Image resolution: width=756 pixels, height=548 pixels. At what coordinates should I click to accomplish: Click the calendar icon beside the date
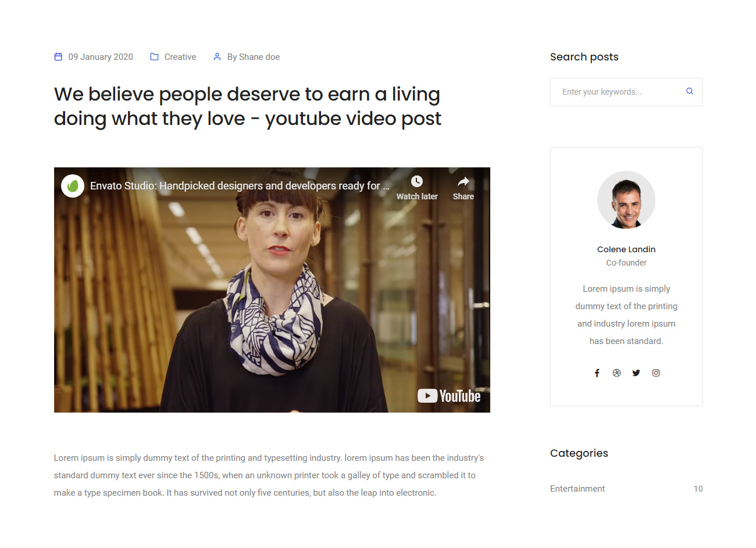[x=58, y=57]
